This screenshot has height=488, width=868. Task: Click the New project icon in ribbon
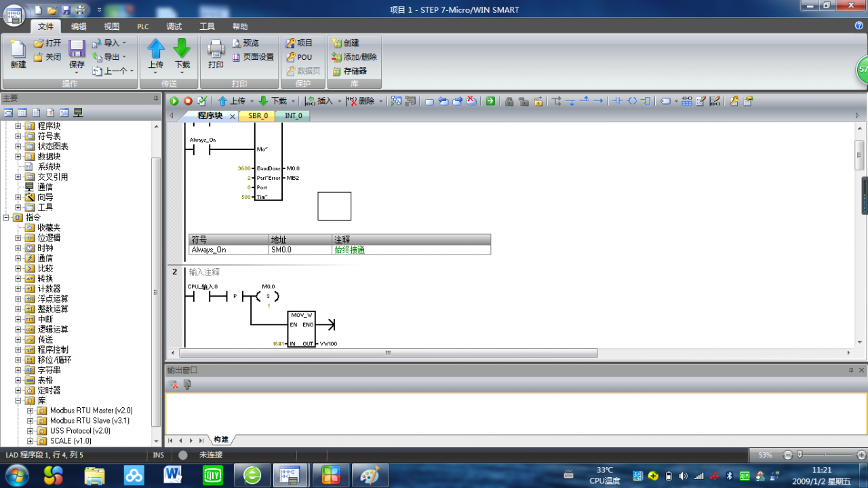click(18, 49)
